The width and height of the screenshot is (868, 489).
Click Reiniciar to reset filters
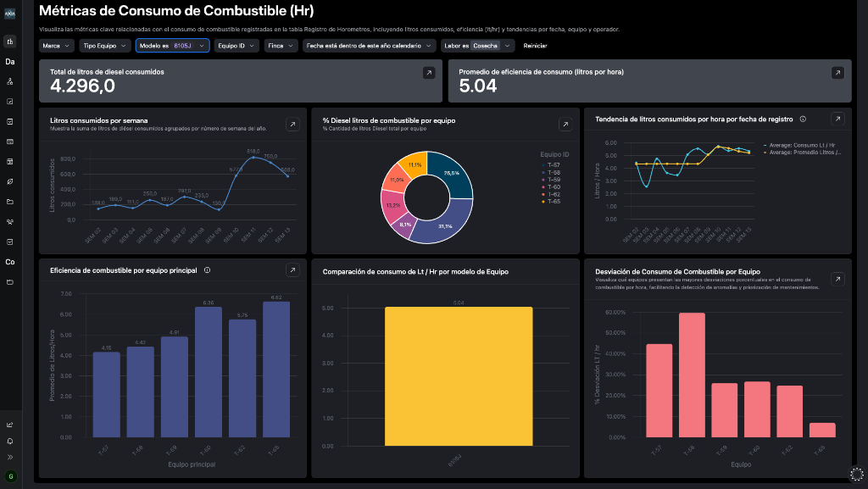click(x=536, y=46)
